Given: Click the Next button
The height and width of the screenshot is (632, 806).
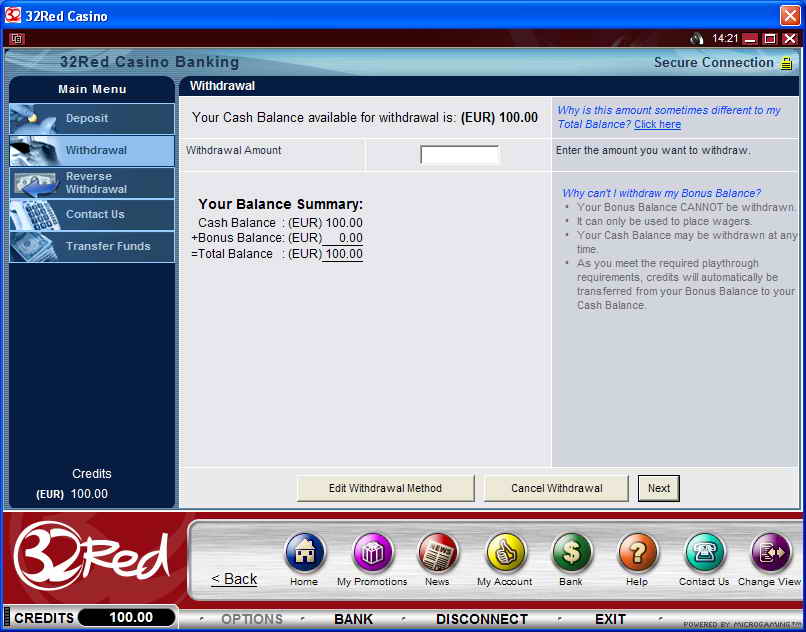Looking at the screenshot, I should (658, 488).
